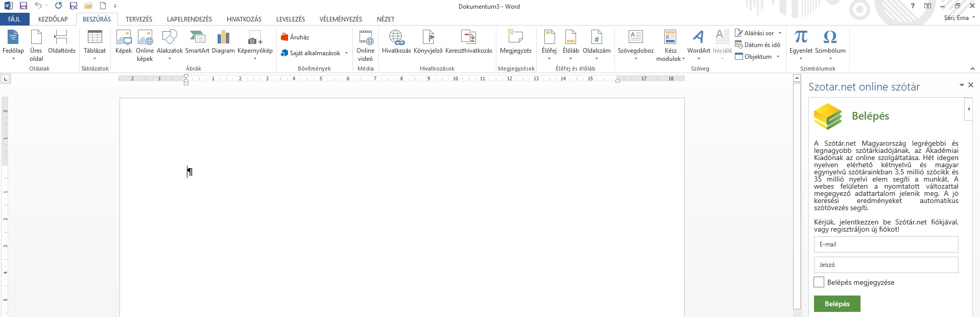Viewport: 980px width, 317px height.
Task: Switch to the KEZDŐLAP tab
Action: tap(53, 19)
